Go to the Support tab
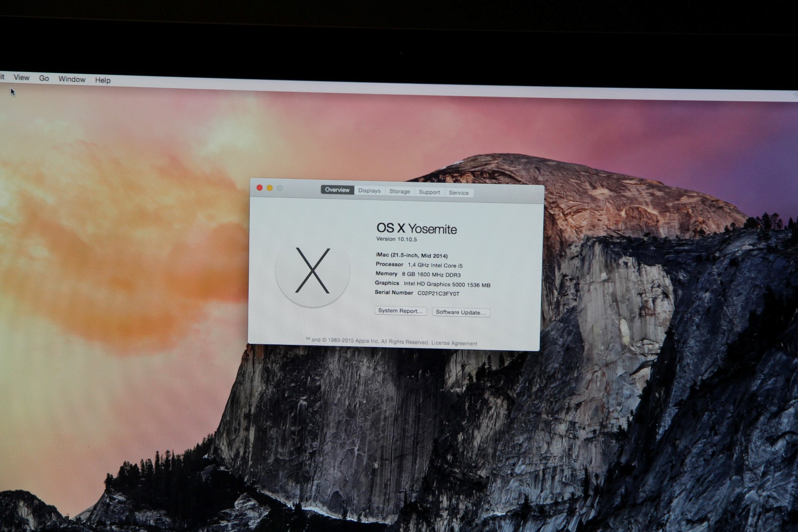The image size is (798, 532). [429, 192]
